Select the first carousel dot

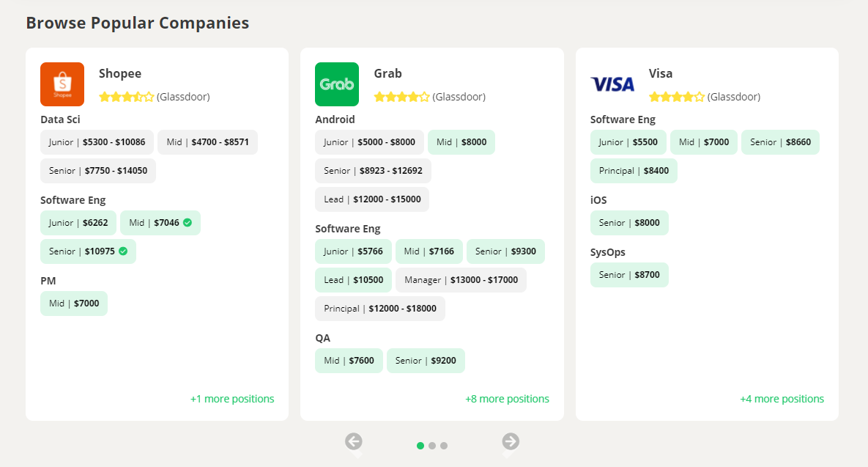click(x=420, y=445)
